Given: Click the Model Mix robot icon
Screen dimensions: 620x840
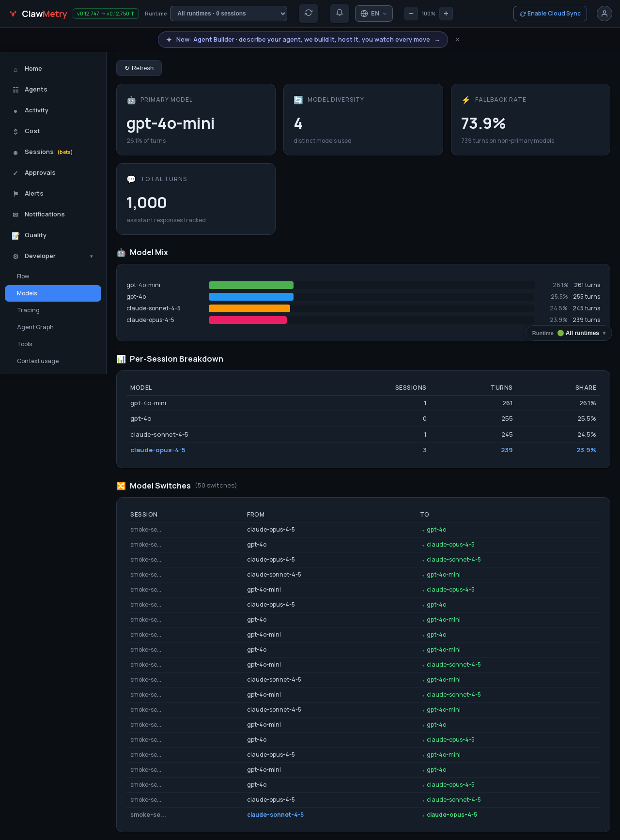Looking at the screenshot, I should (121, 253).
